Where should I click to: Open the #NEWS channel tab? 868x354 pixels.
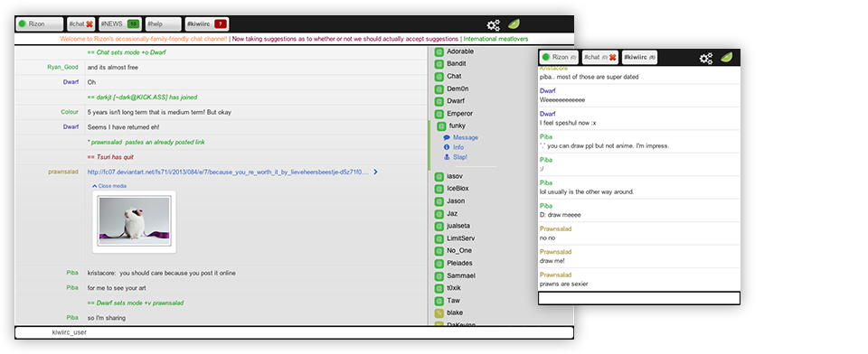tap(119, 24)
